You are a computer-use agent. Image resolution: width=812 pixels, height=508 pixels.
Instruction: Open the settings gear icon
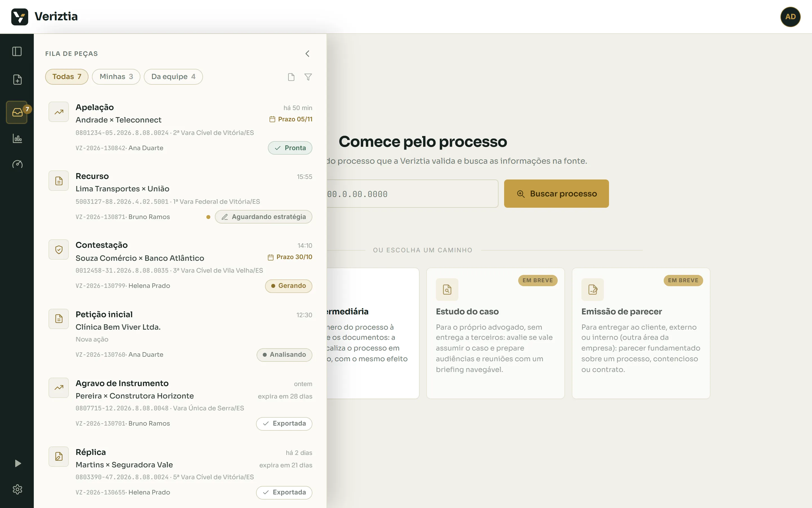17,489
